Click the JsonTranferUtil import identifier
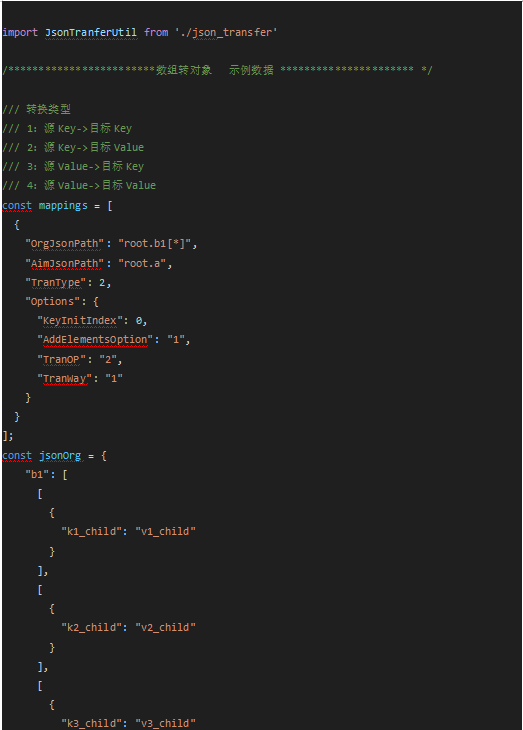This screenshot has height=730, width=523. coord(91,32)
